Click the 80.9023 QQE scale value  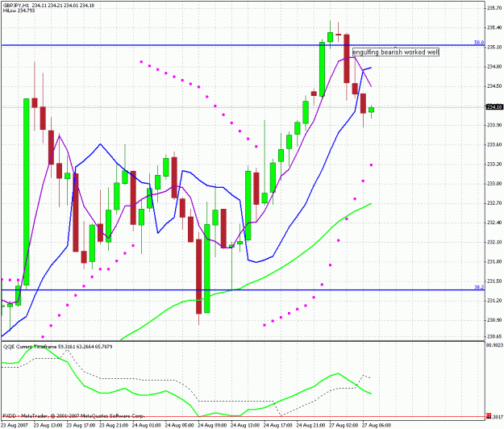494,345
